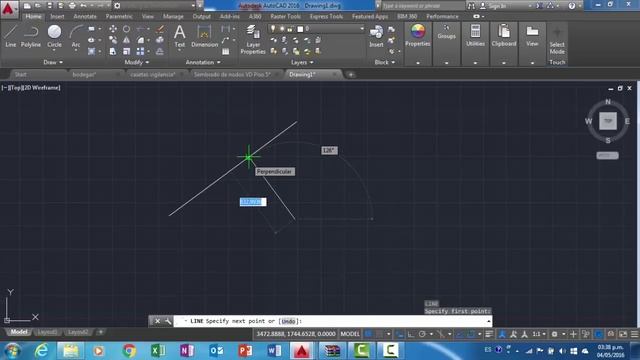Toggle layer freeze sun icon
This screenshot has height=360, width=640.
coord(282,29)
